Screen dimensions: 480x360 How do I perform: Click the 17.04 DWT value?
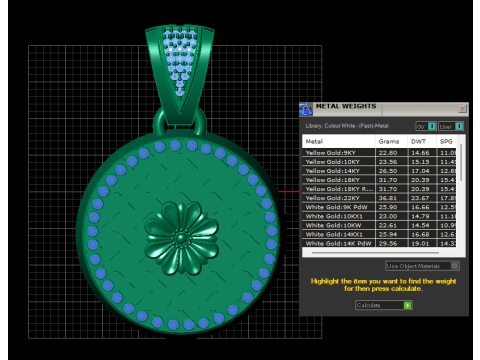420,171
